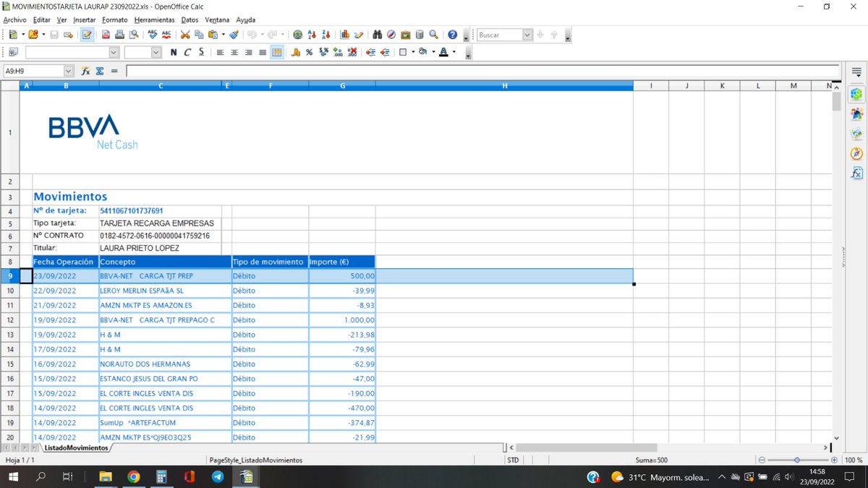Click the Print icon in toolbar
Viewport: 868px width, 488px height.
[120, 35]
